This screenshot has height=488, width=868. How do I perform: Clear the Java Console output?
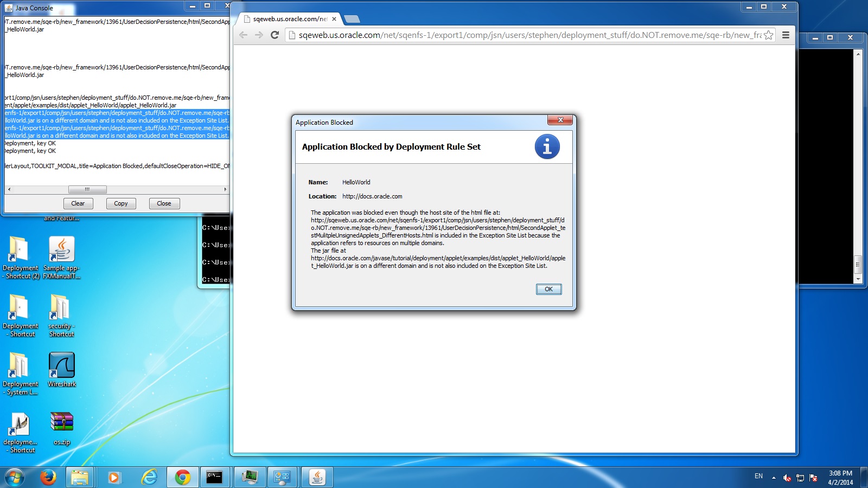click(78, 203)
